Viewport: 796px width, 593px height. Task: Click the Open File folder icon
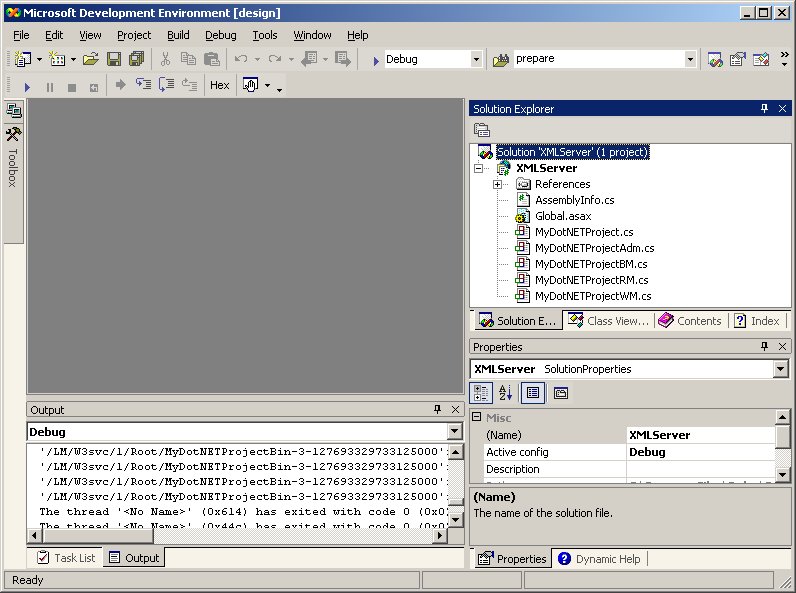91,60
